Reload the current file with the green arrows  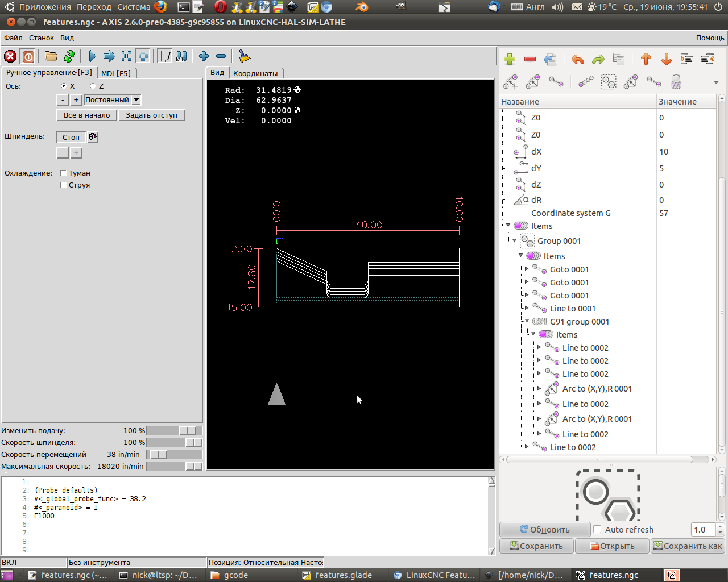pyautogui.click(x=69, y=56)
